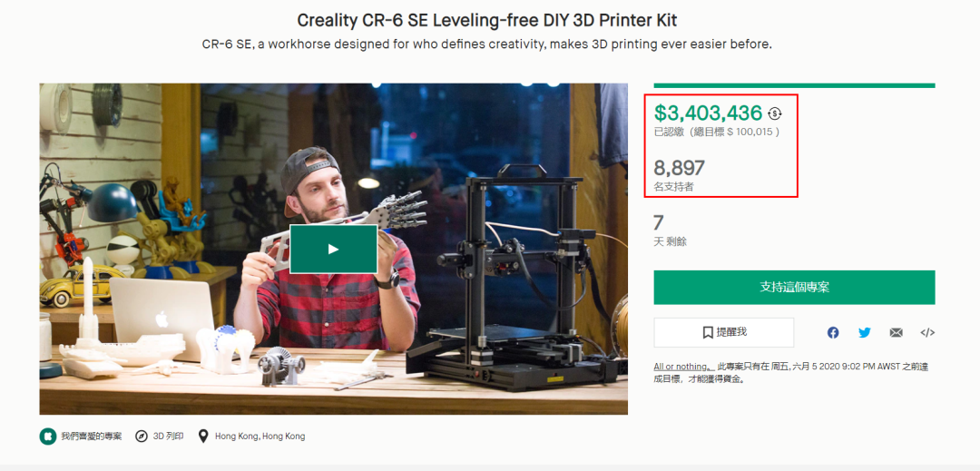This screenshot has height=471, width=980.
Task: Open the Hong Kong, Hong Kong location link
Action: click(260, 436)
